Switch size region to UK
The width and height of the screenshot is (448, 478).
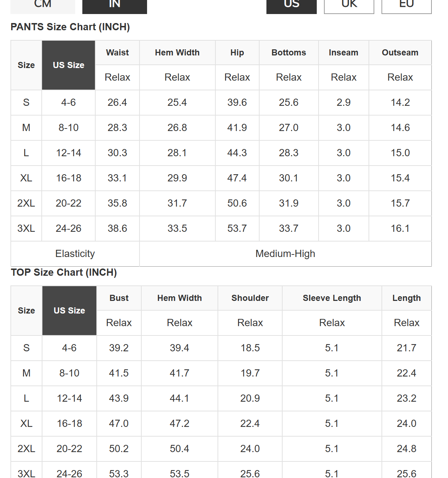[x=349, y=6]
